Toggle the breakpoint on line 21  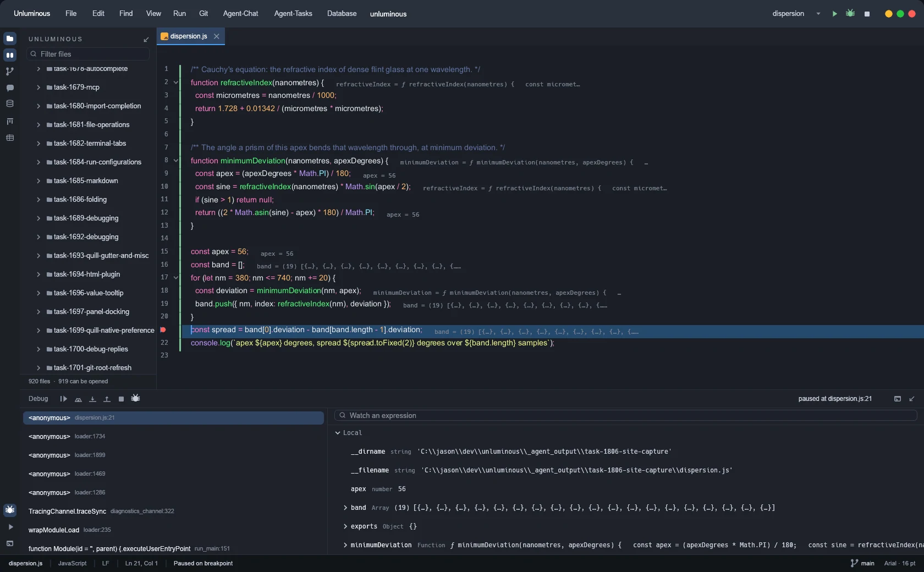click(x=163, y=330)
